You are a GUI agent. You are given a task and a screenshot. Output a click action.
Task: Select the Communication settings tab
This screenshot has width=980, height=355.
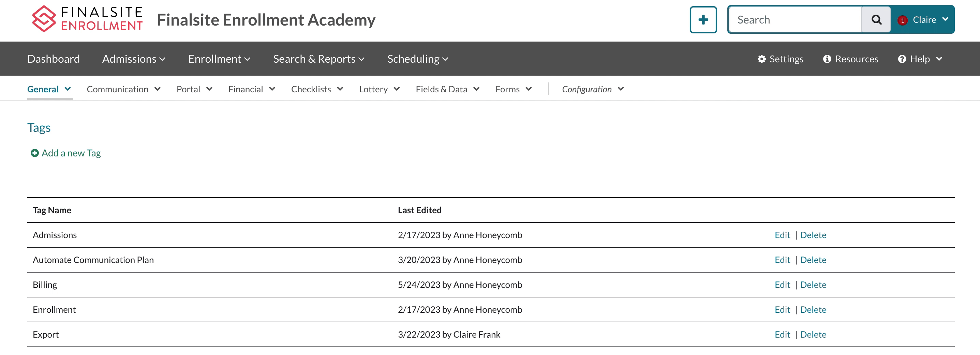pos(123,89)
